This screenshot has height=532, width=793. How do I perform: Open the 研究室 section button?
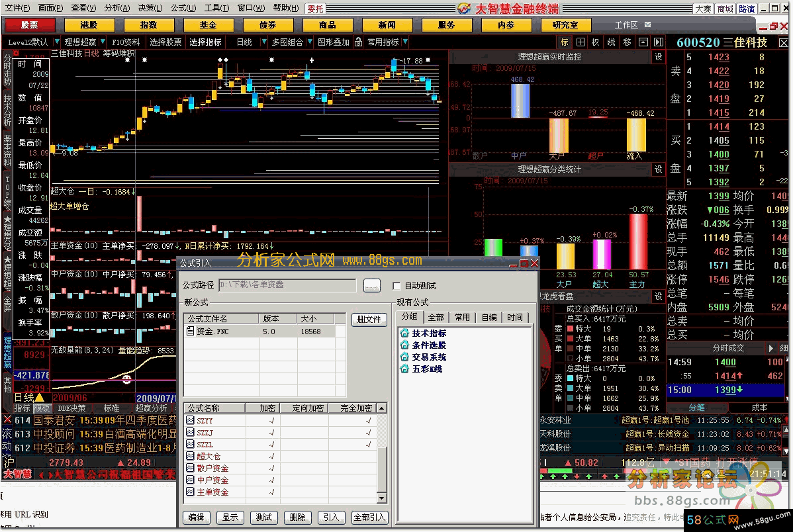565,24
